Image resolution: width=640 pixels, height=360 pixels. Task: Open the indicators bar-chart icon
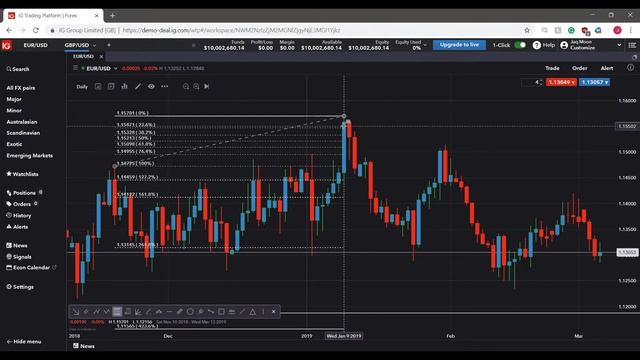click(124, 87)
